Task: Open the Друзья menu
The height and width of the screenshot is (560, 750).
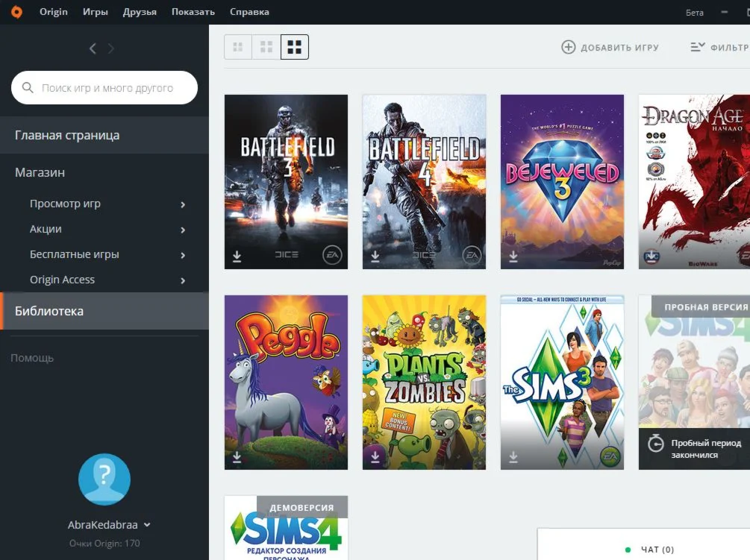Action: click(x=140, y=12)
